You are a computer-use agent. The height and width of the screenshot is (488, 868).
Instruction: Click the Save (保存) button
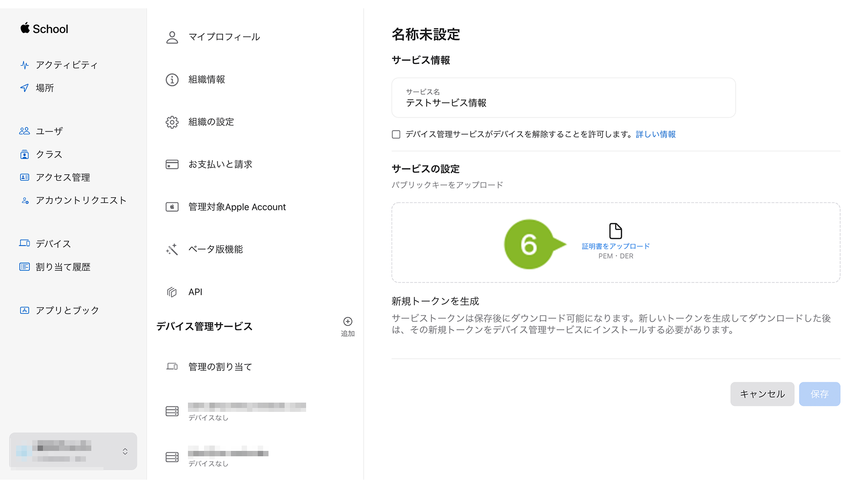819,394
